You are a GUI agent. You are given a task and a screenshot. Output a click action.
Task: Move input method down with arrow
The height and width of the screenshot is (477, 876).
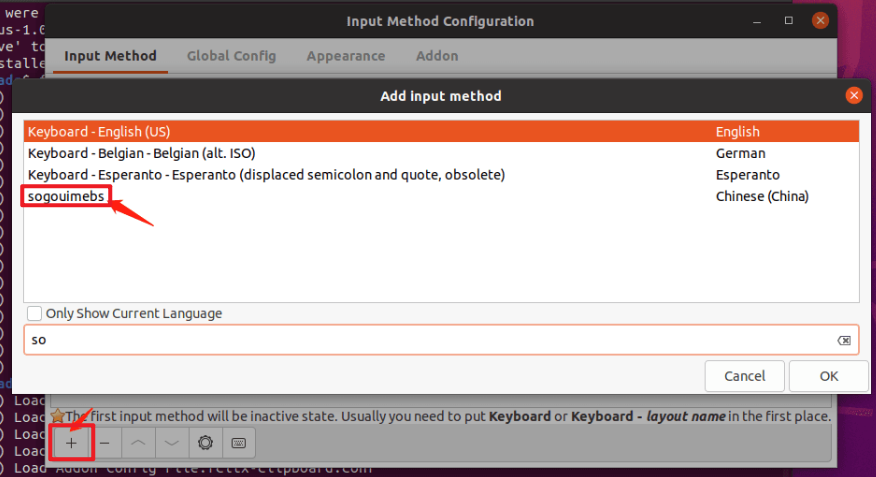tap(173, 442)
